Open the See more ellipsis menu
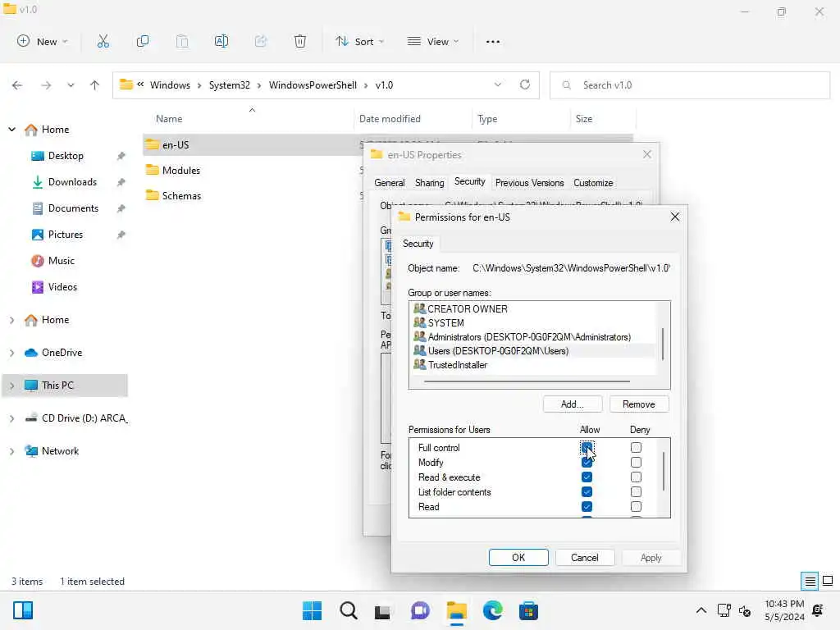 tap(493, 41)
